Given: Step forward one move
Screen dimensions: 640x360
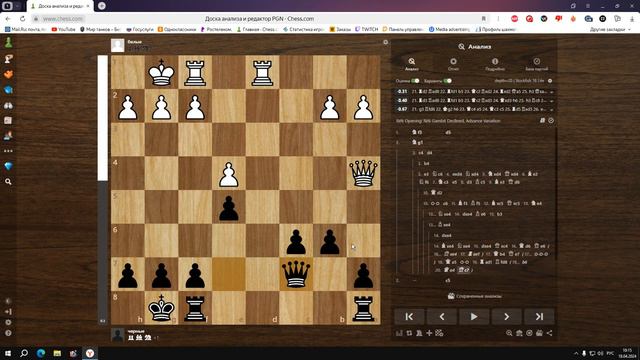Looking at the screenshot, I should pyautogui.click(x=507, y=316).
